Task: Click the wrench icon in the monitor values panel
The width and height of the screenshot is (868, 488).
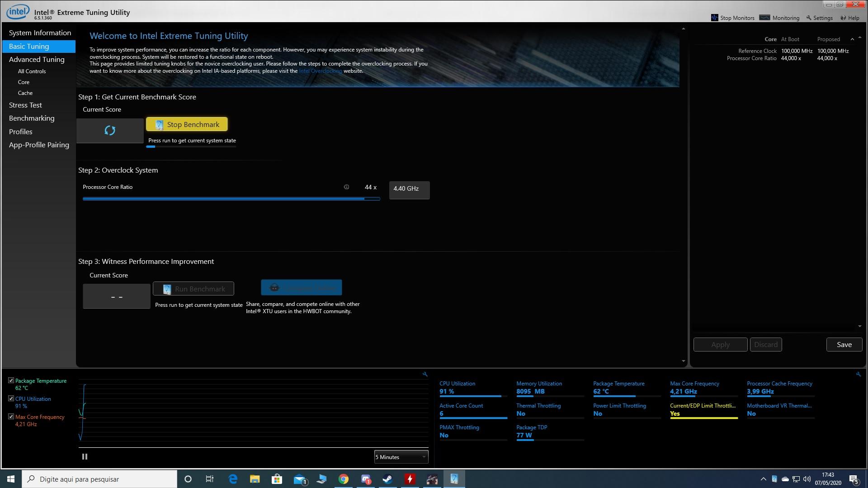Action: [x=859, y=374]
